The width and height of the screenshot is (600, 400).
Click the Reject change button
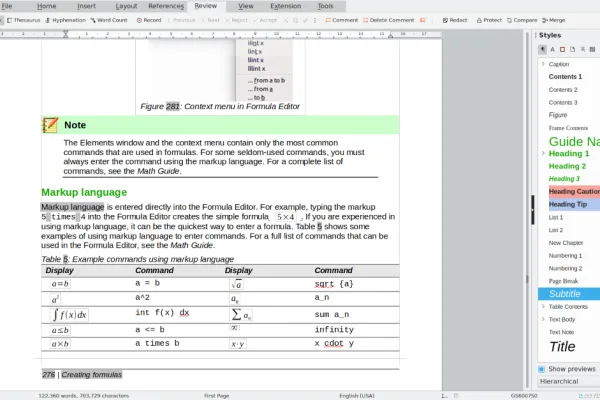[x=236, y=20]
